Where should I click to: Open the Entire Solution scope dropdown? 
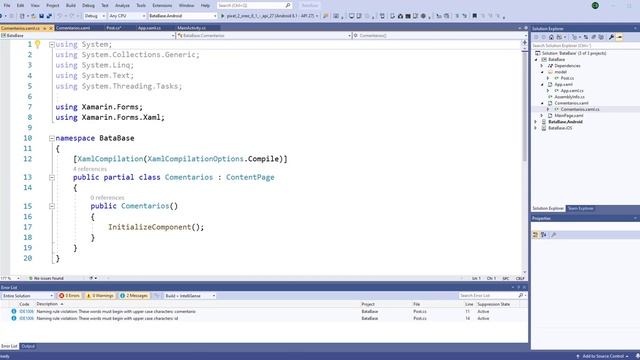coord(27,296)
